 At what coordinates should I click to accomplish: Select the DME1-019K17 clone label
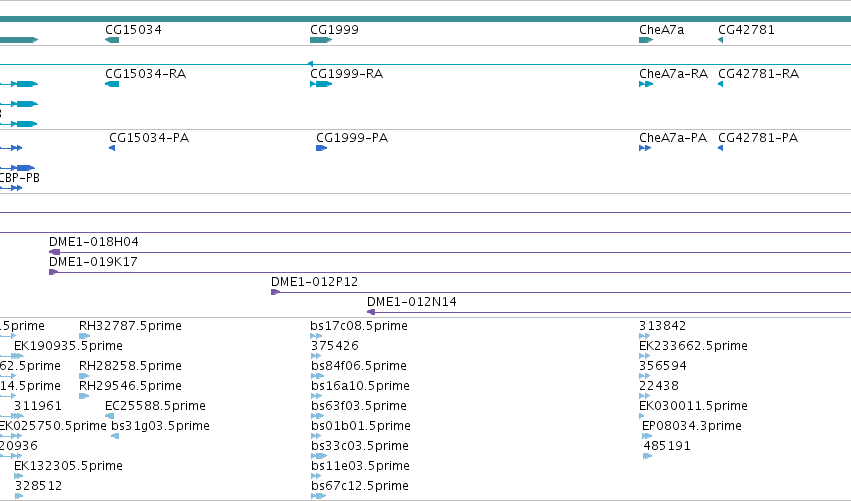pos(93,262)
